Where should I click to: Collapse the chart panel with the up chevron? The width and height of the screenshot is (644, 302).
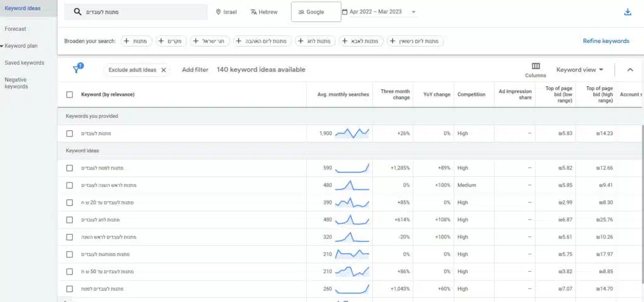pyautogui.click(x=630, y=70)
